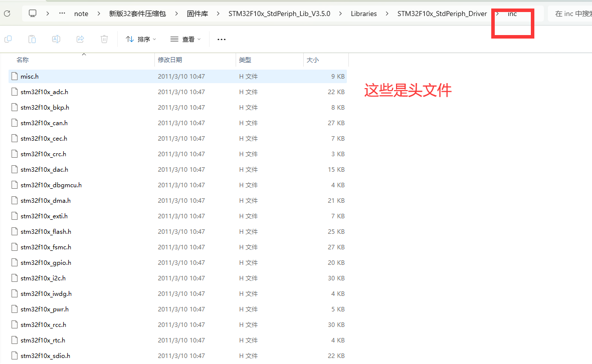Open the 排序 sort dropdown

click(141, 39)
